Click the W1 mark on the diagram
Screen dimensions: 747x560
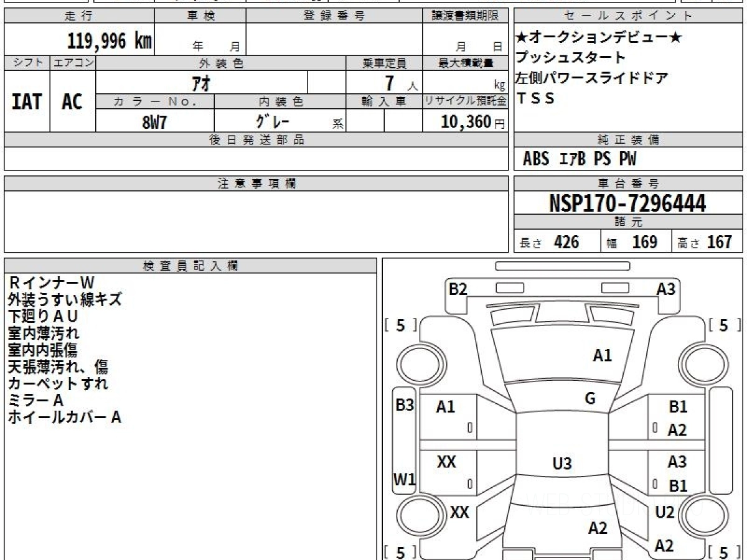[x=405, y=480]
